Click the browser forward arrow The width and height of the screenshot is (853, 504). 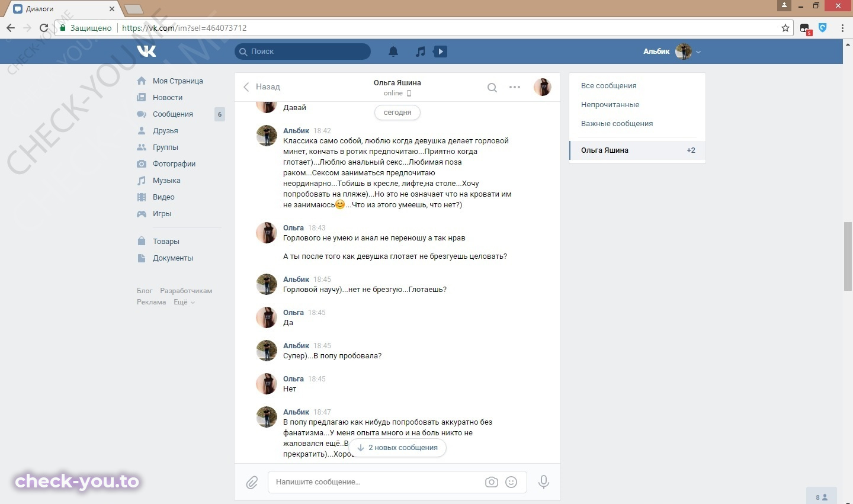pyautogui.click(x=27, y=28)
